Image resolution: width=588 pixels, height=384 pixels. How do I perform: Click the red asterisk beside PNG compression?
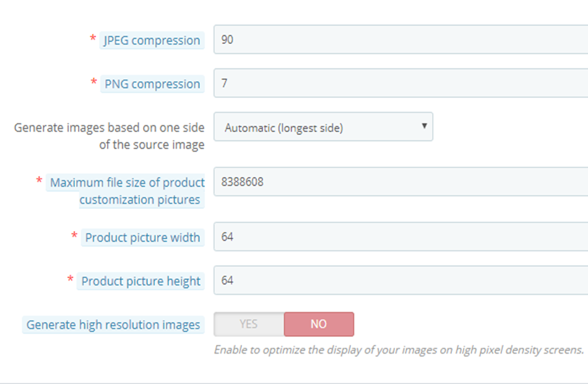coord(93,82)
